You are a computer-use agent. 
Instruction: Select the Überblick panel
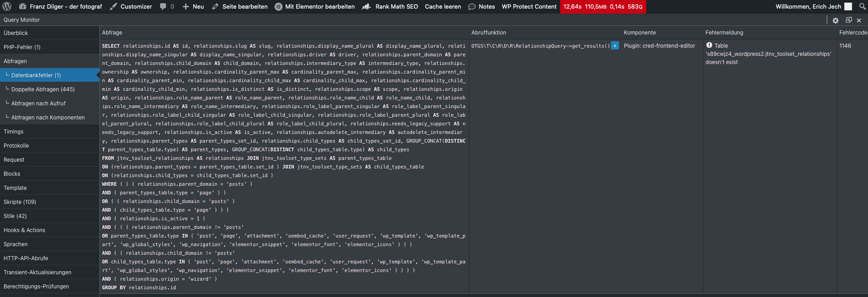(49, 33)
